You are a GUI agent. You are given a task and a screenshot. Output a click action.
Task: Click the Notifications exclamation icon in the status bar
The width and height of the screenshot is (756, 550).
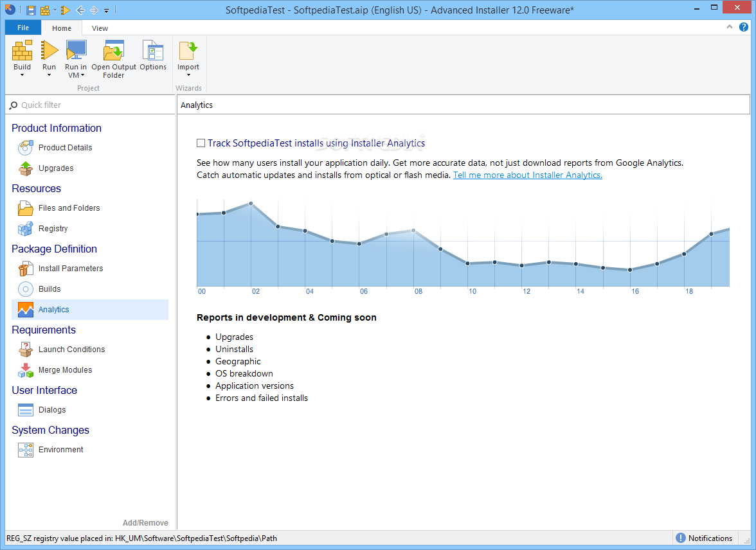coord(680,538)
